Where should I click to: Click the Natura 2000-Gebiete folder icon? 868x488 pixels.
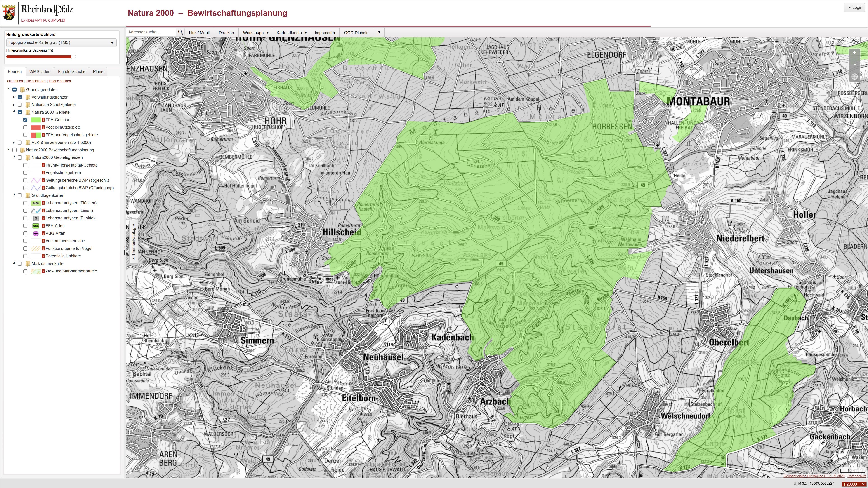click(x=28, y=113)
